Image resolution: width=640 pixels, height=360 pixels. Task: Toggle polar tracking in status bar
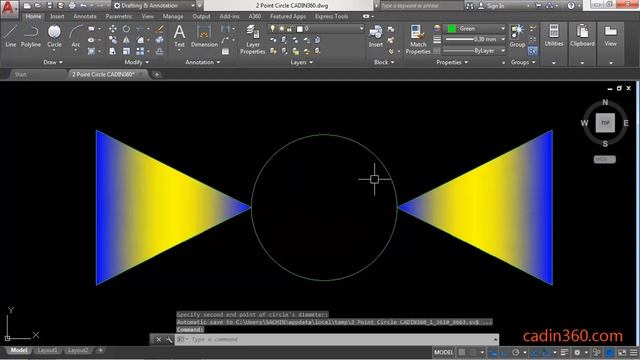516,352
